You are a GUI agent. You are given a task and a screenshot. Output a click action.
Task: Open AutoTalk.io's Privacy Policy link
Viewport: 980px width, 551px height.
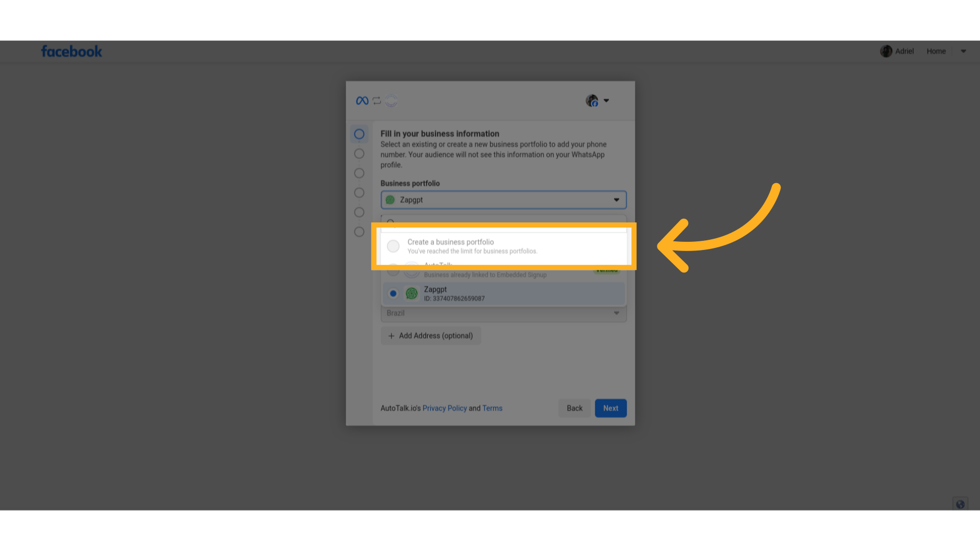tap(445, 408)
